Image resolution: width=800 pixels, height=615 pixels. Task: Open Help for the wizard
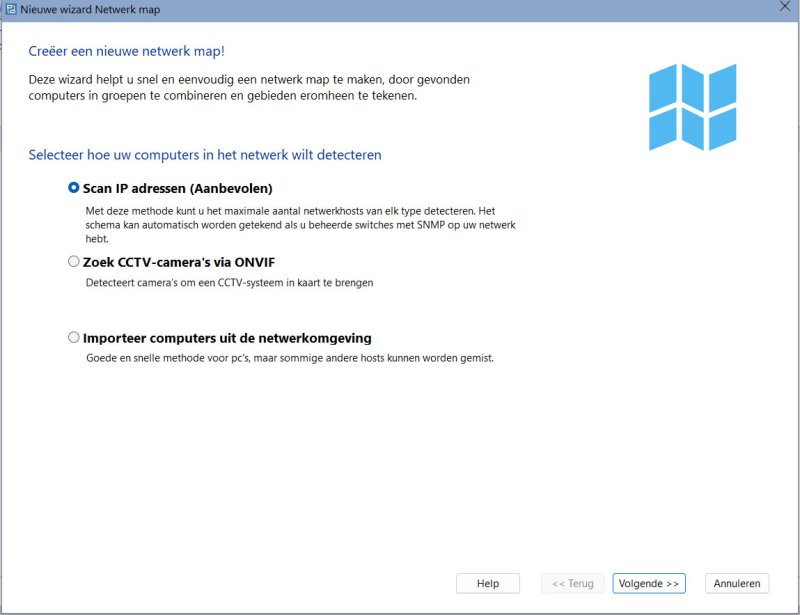(x=488, y=584)
